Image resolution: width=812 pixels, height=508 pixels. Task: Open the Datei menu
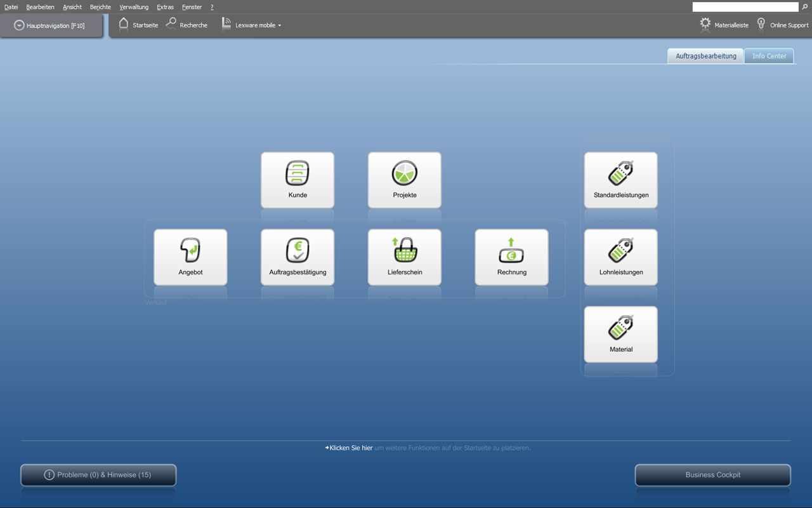11,7
